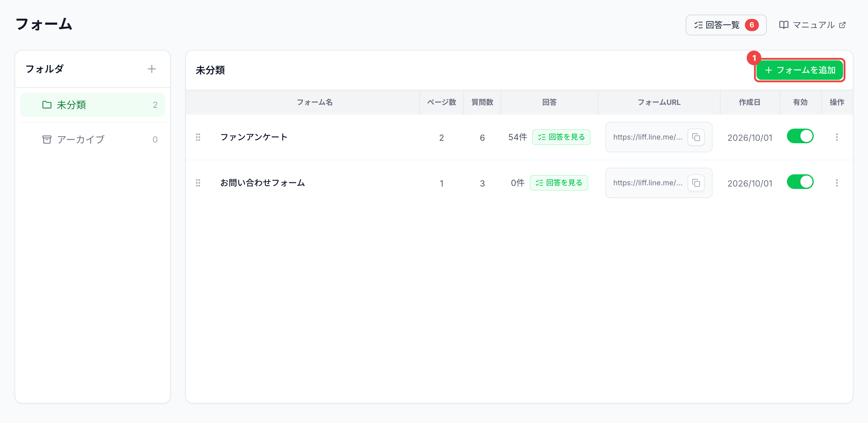Click the ファンアンケート creation date
Image resolution: width=868 pixels, height=423 pixels.
pos(750,137)
